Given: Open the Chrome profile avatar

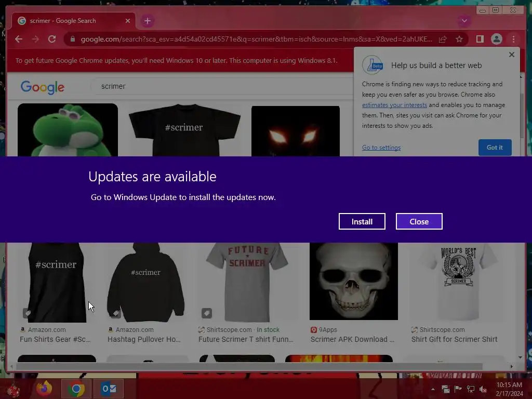Looking at the screenshot, I should [x=496, y=39].
